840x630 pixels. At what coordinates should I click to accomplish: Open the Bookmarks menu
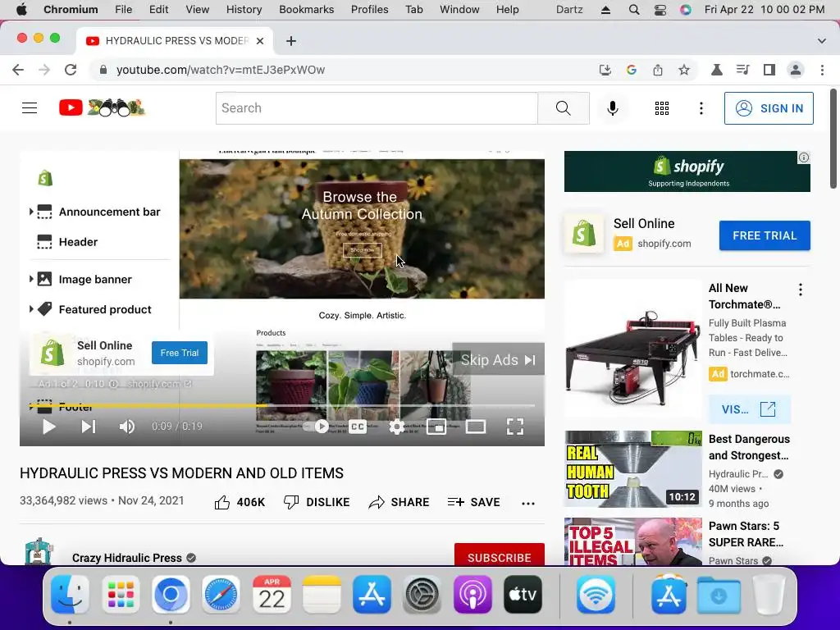pyautogui.click(x=307, y=9)
